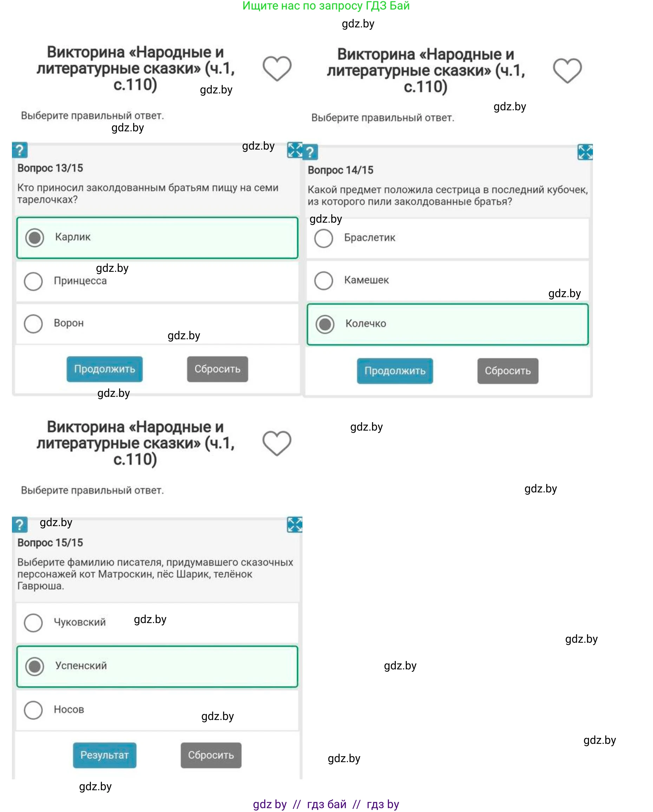Image resolution: width=653 pixels, height=812 pixels.
Task: Click the heart icon for question 13 quiz
Action: pyautogui.click(x=277, y=68)
